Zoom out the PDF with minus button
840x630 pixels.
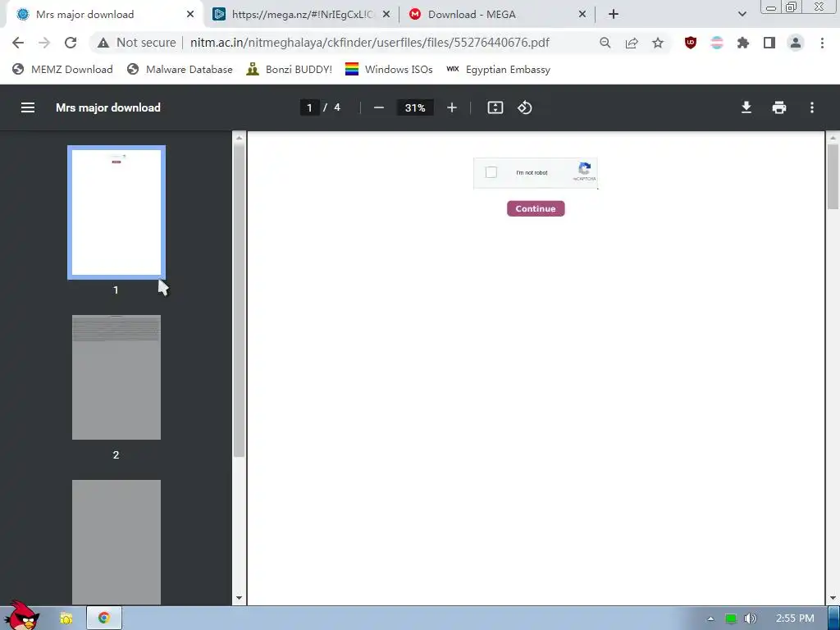tap(379, 107)
